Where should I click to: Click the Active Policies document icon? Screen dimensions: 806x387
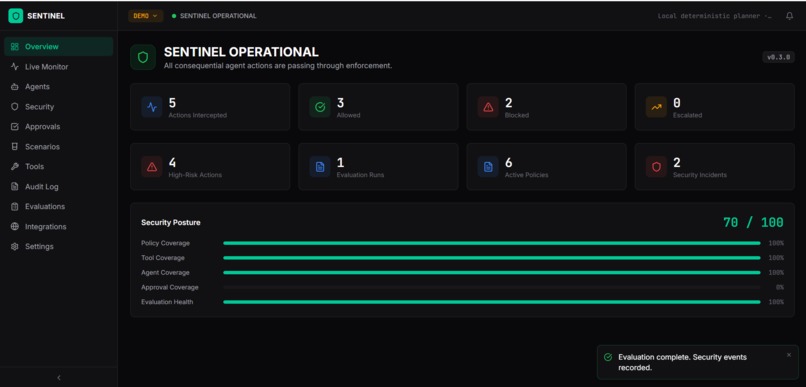click(488, 167)
